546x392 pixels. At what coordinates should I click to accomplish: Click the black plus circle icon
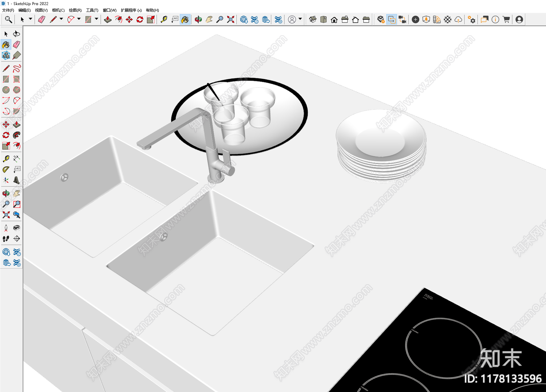tap(415, 19)
